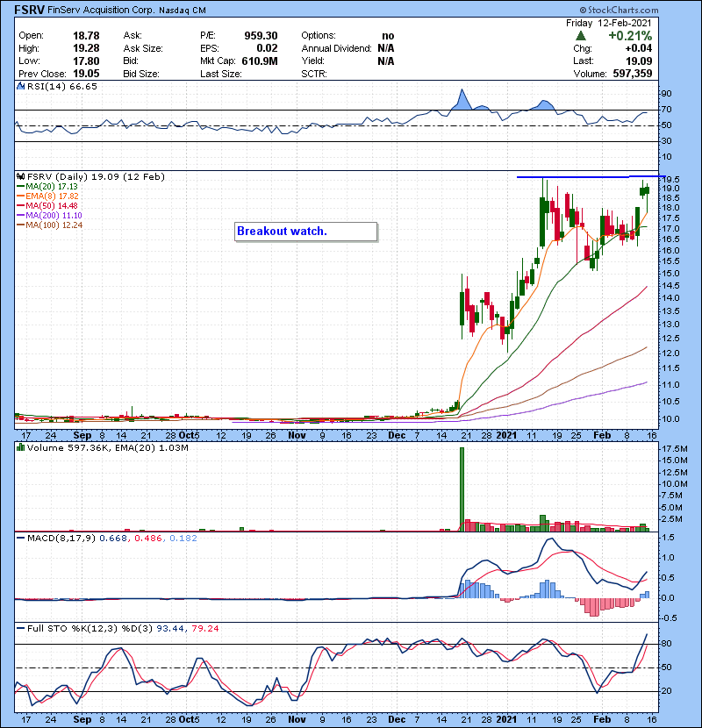Viewport: 702px width, 728px height.
Task: Click the MACD(8,17,9) indicator label
Action: (x=61, y=539)
